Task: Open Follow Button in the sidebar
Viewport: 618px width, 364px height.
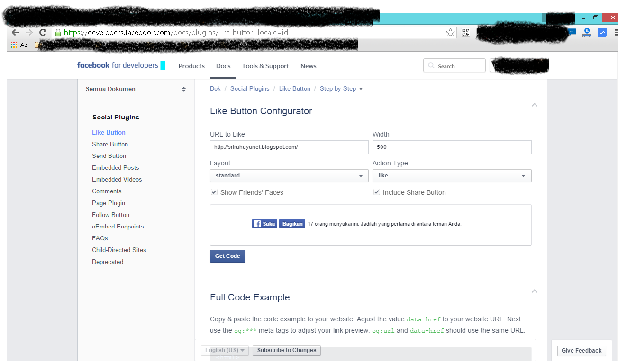Action: point(110,215)
